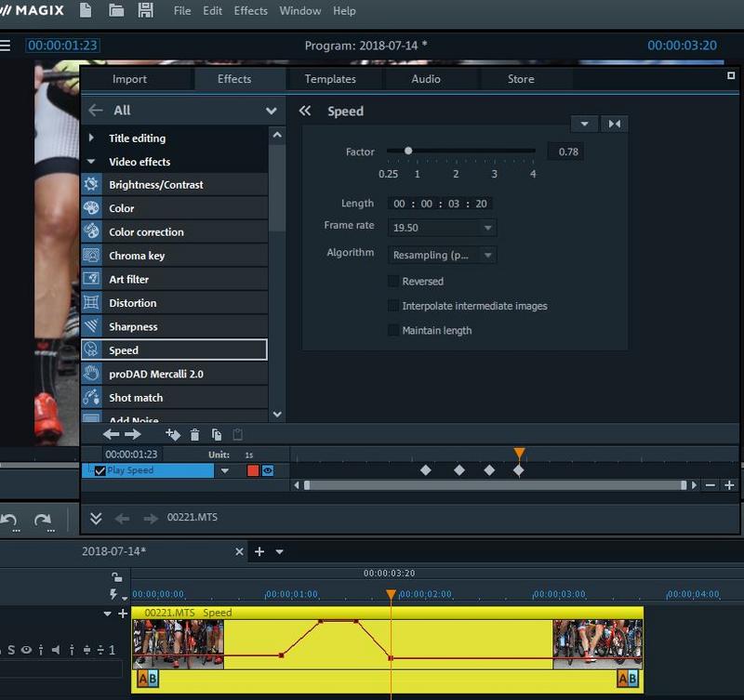Redo the last undone action
The image size is (744, 700).
tap(44, 522)
